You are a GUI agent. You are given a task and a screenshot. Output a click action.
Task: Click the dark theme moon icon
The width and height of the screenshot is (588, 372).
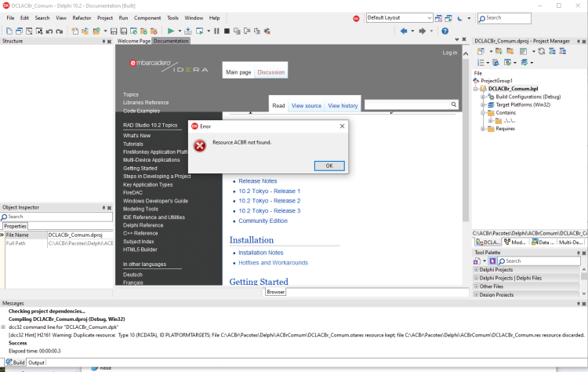point(459,18)
